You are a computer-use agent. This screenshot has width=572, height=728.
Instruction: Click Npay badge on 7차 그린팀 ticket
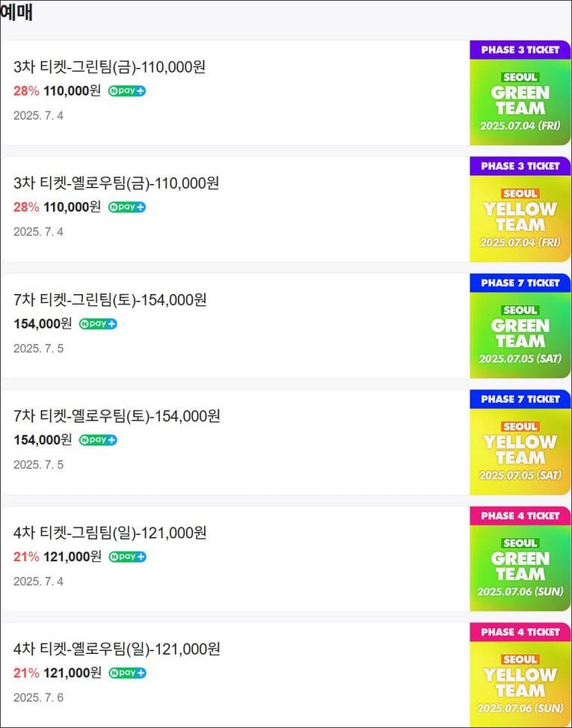click(98, 324)
